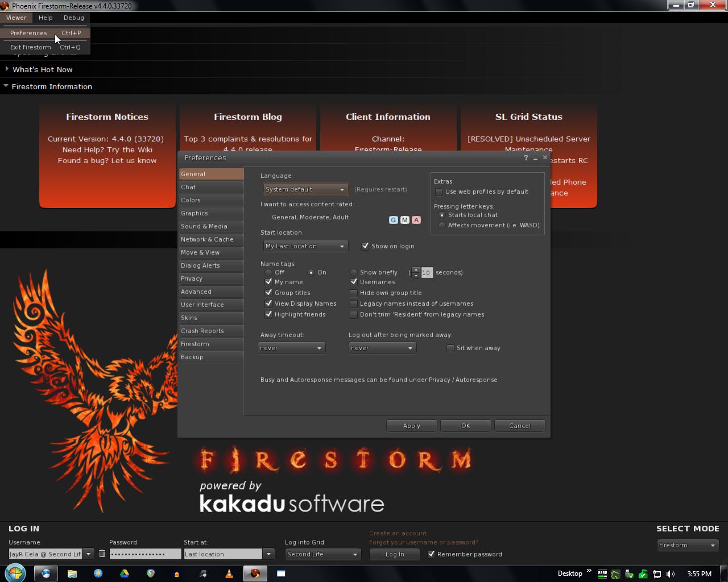Click the volume speaker tray icon
This screenshot has height=582, width=728.
671,573
